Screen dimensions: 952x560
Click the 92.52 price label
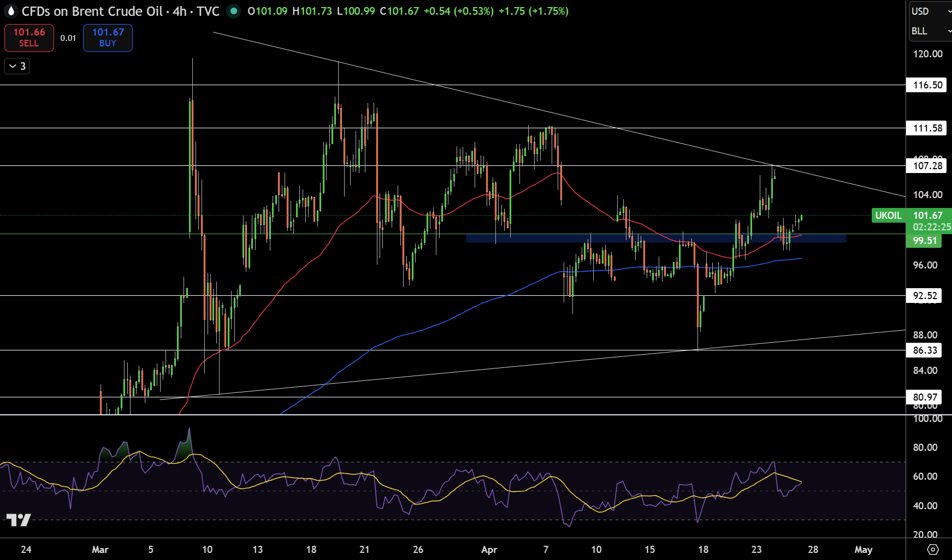point(924,296)
